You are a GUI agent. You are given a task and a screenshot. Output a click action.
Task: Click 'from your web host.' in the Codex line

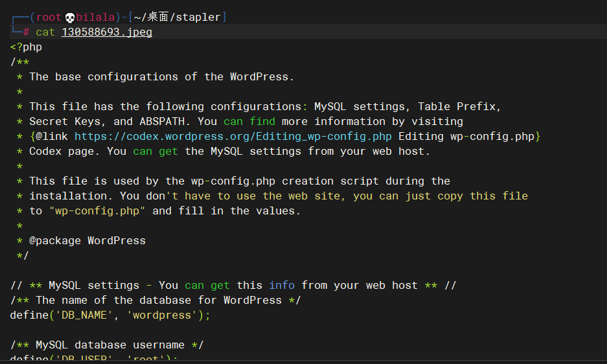[369, 152]
